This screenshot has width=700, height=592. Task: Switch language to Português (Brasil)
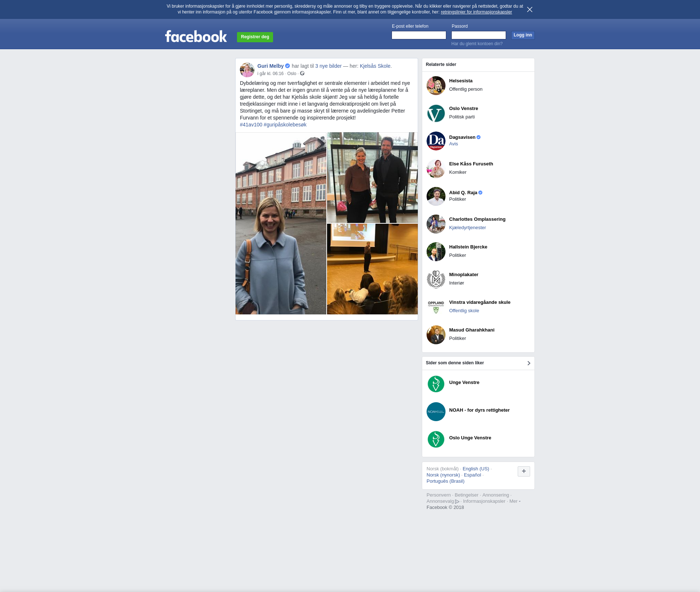(446, 481)
